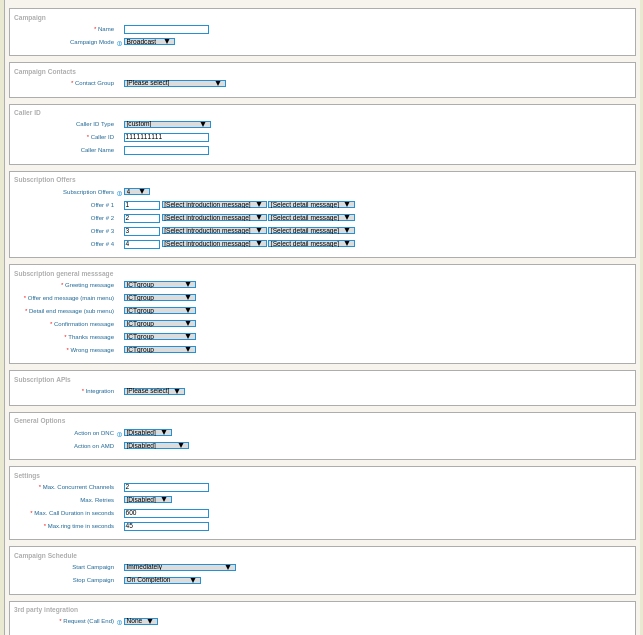The image size is (643, 635).
Task: Click the Offer # 4 input field
Action: [141, 244]
